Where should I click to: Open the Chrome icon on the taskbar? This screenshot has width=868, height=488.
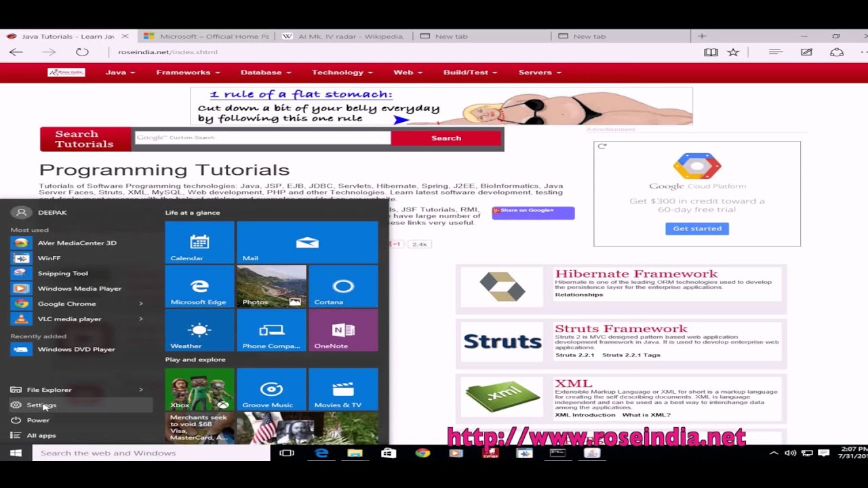pyautogui.click(x=422, y=453)
